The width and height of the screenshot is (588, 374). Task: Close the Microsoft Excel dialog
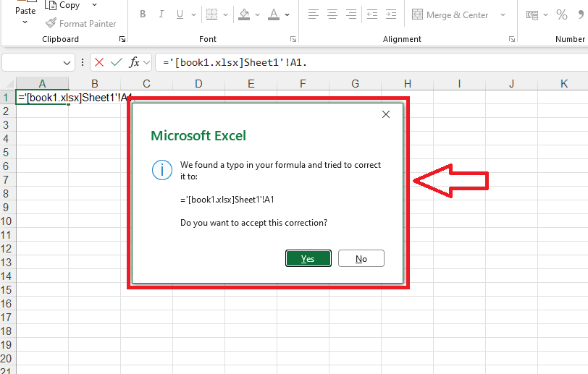(386, 114)
